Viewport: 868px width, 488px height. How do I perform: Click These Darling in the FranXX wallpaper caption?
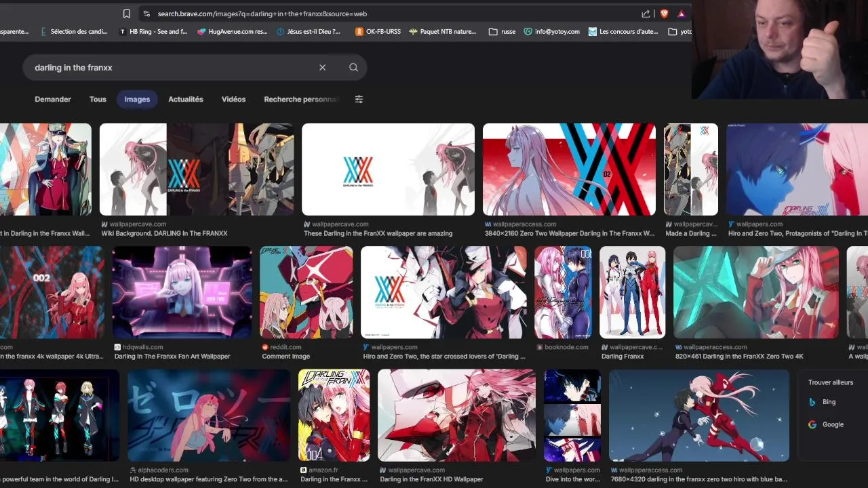378,233
